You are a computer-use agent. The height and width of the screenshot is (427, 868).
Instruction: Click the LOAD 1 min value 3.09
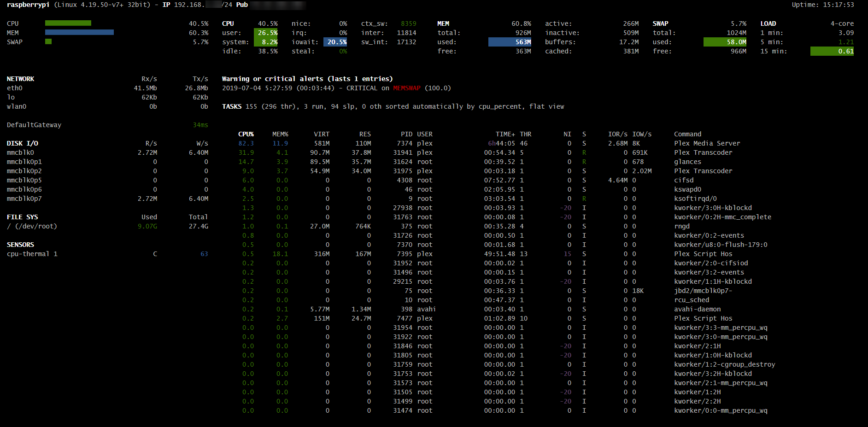coord(846,33)
